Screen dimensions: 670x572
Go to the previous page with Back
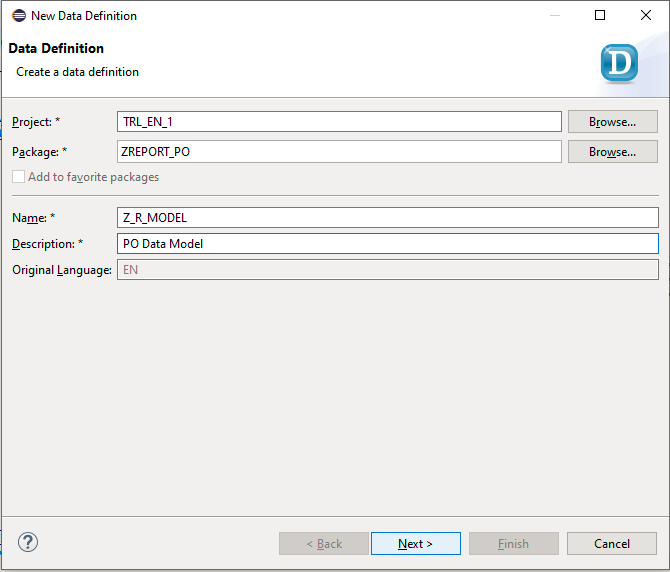(323, 543)
